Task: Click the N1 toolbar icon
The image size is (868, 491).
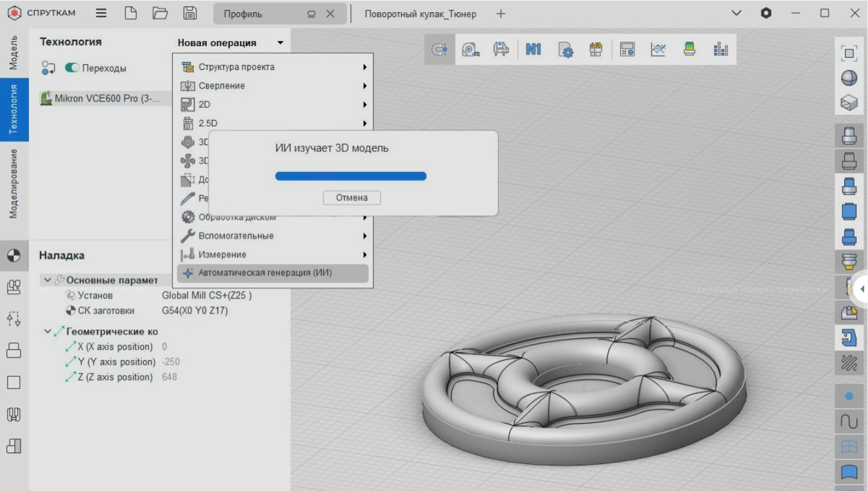Action: point(533,49)
